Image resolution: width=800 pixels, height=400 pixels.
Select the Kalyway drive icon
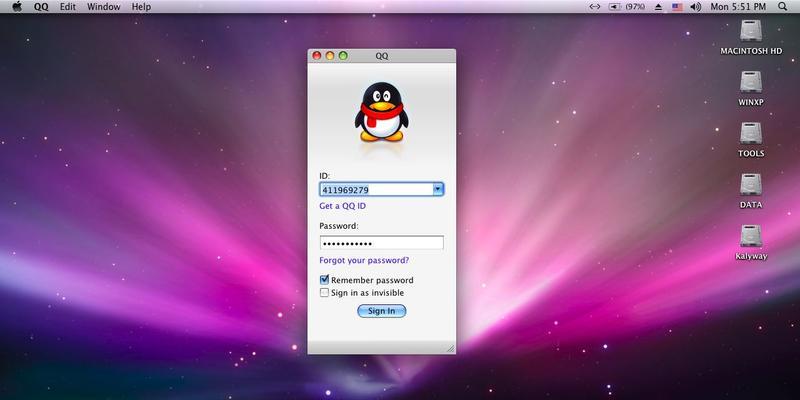(x=751, y=236)
